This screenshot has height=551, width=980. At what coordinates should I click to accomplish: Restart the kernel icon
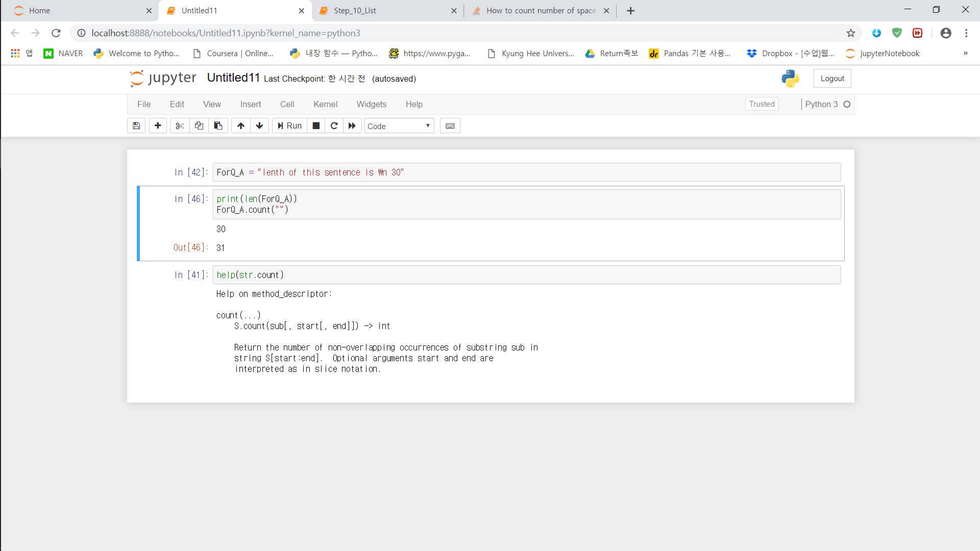(x=334, y=126)
